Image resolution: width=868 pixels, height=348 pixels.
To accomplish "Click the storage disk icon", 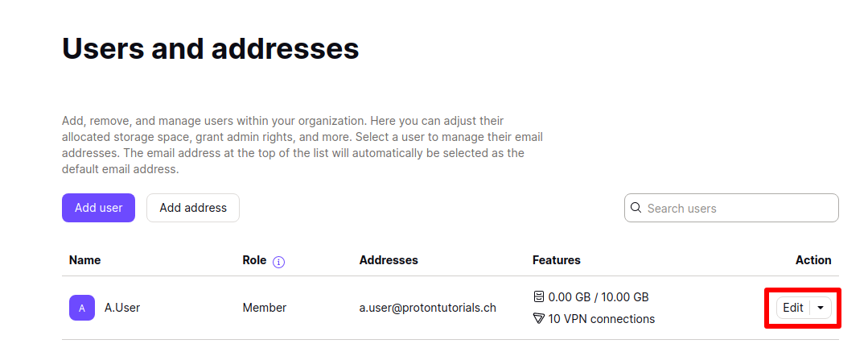I will [539, 296].
